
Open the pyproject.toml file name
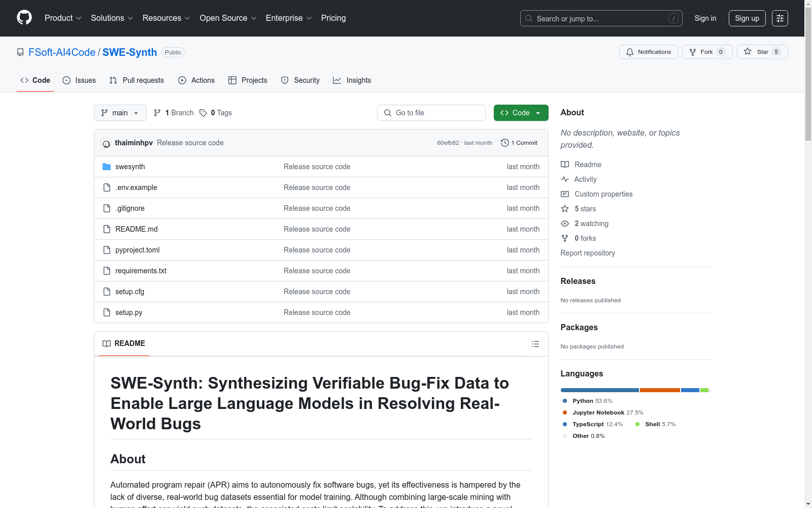click(x=138, y=250)
